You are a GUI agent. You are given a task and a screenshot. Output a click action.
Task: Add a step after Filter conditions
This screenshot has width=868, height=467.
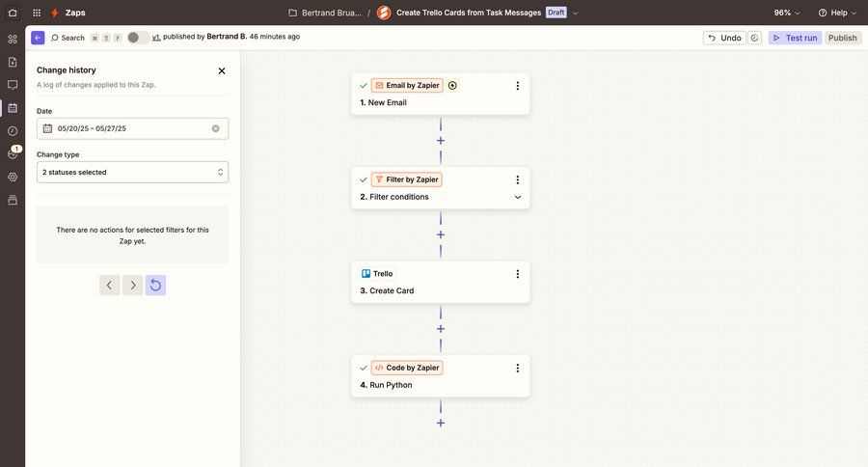(441, 234)
